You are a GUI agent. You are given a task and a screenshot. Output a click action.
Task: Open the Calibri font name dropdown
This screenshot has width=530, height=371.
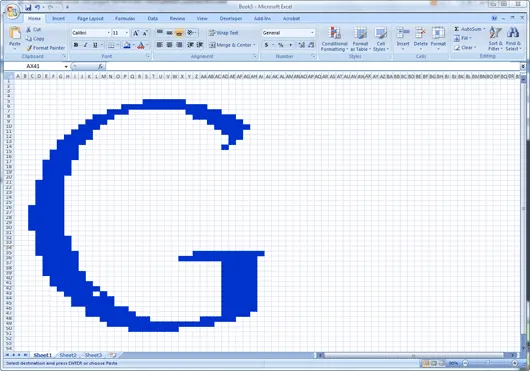109,33
